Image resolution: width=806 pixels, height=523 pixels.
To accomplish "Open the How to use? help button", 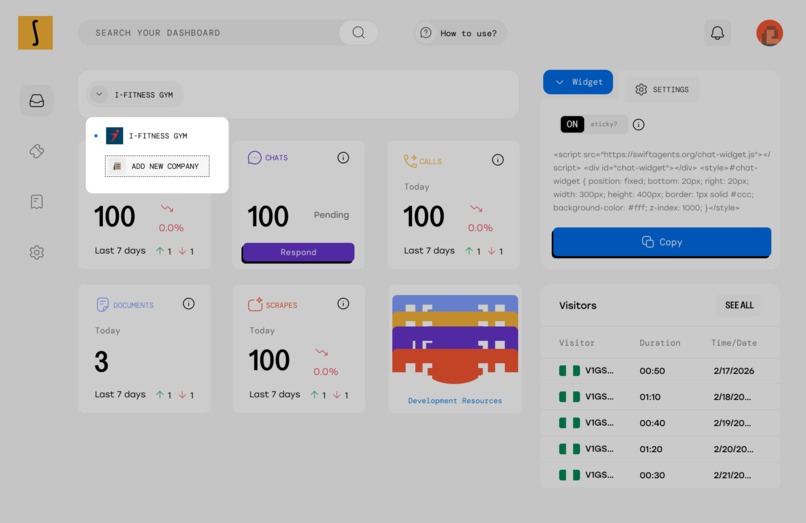I will click(x=460, y=33).
